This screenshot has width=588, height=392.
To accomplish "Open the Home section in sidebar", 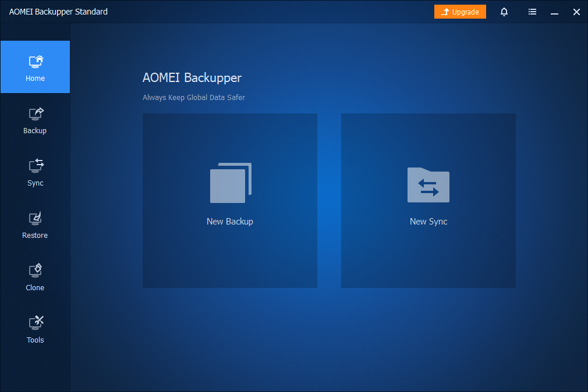I will [x=35, y=67].
